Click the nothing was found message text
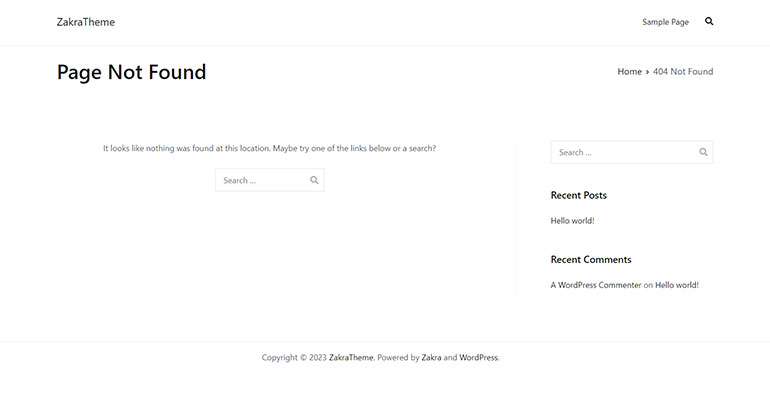 [x=269, y=148]
